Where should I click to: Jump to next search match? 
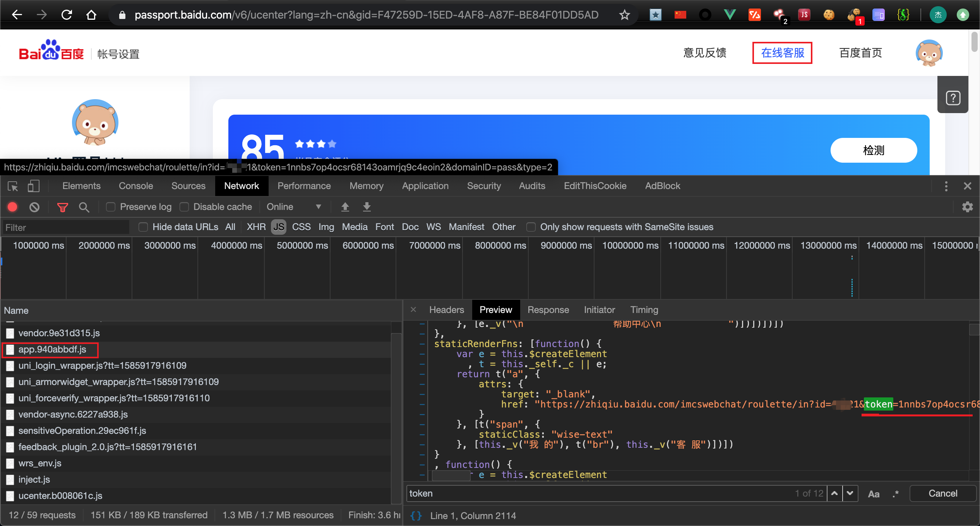click(850, 493)
